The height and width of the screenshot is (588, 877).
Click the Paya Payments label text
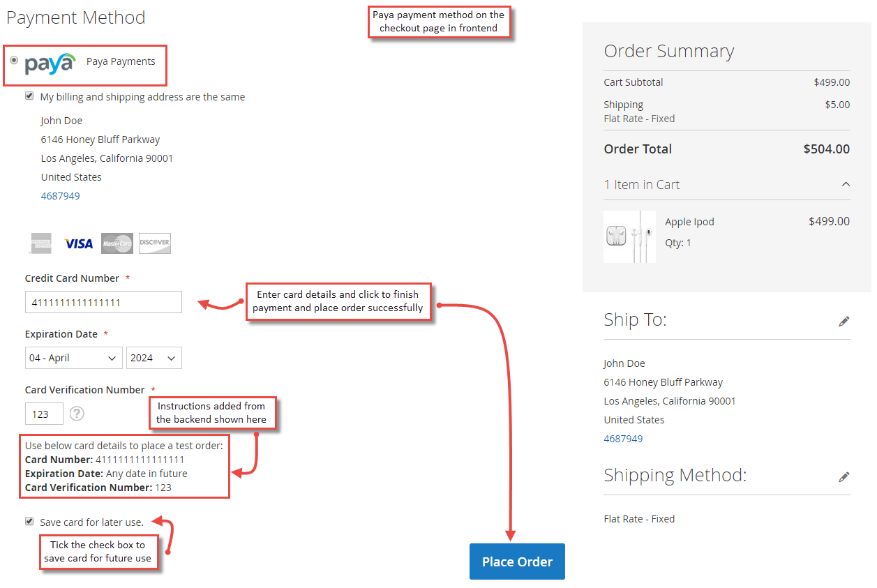pos(121,61)
